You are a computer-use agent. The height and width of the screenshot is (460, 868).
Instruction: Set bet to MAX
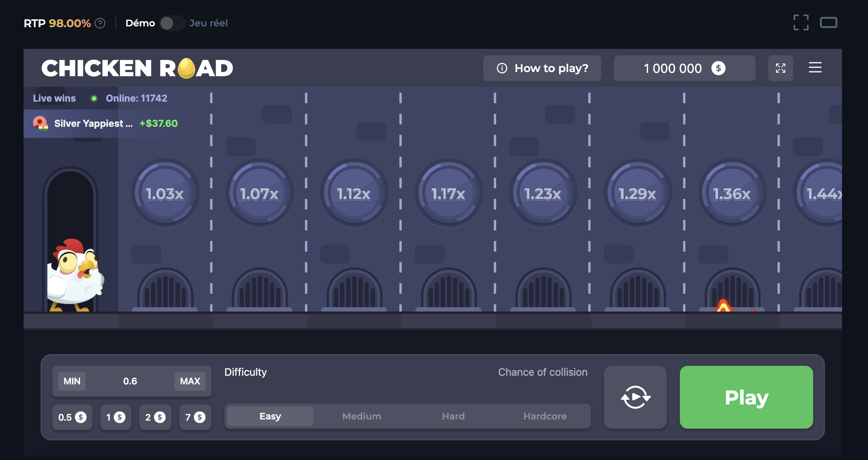tap(190, 381)
